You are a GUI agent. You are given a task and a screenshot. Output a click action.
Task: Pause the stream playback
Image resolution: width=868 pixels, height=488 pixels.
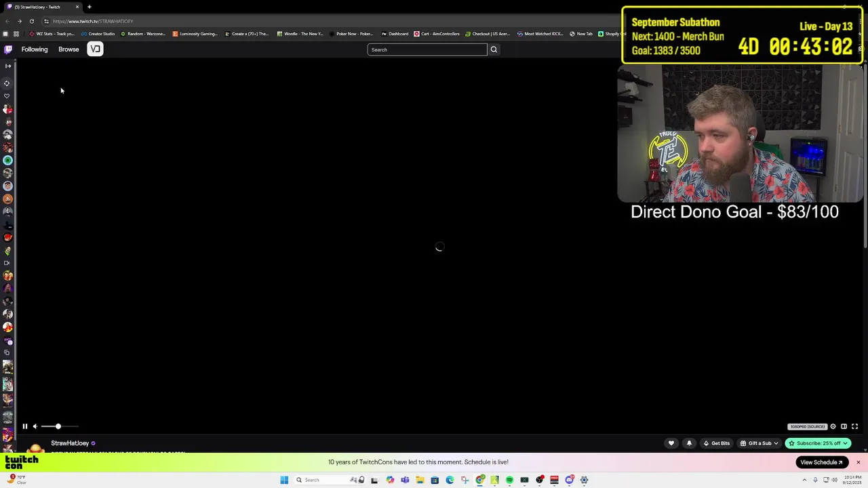[25, 426]
